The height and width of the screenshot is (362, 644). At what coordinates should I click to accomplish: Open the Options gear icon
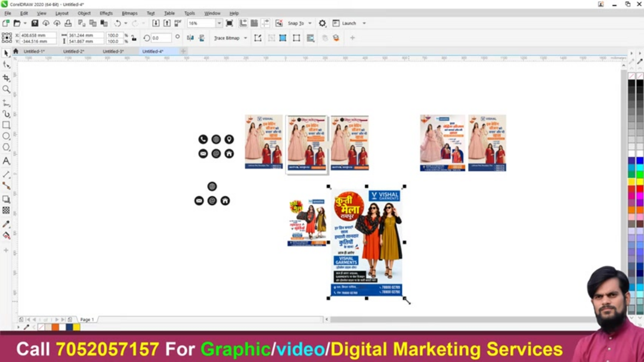[x=322, y=23]
